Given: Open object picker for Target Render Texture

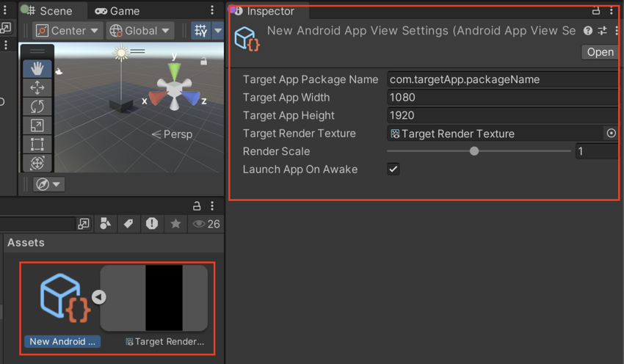Looking at the screenshot, I should pos(612,134).
